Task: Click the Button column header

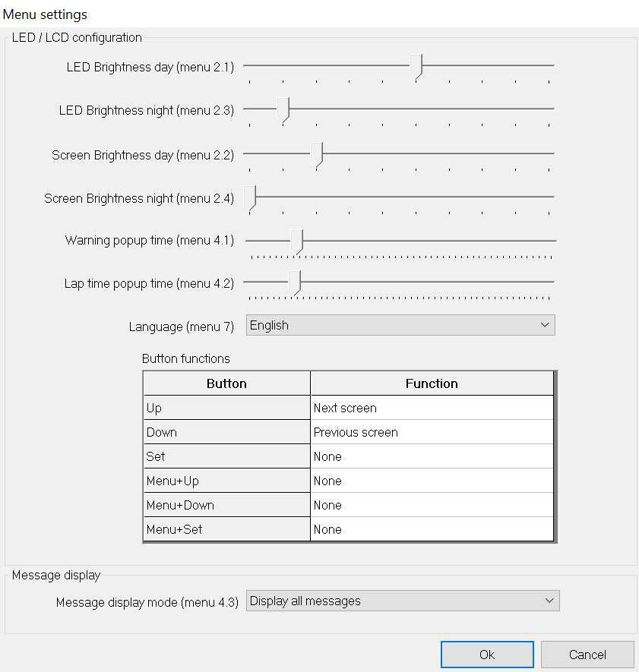Action: pyautogui.click(x=226, y=383)
